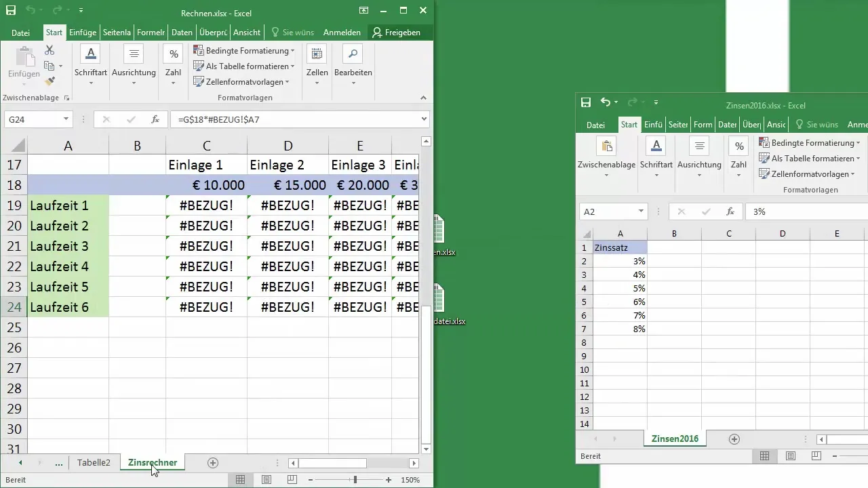Click Format Painter brush icon in Rechnen window
The width and height of the screenshot is (868, 488).
coord(50,81)
